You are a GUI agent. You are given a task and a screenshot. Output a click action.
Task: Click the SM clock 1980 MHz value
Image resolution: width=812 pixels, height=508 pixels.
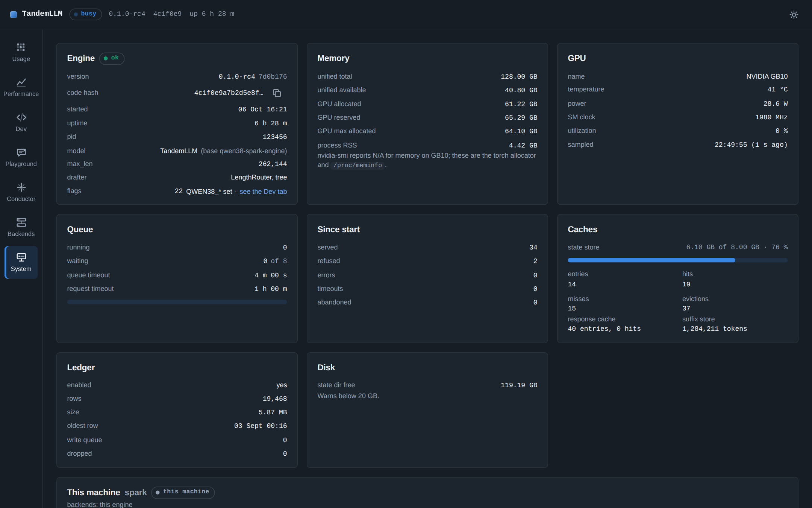(x=771, y=117)
